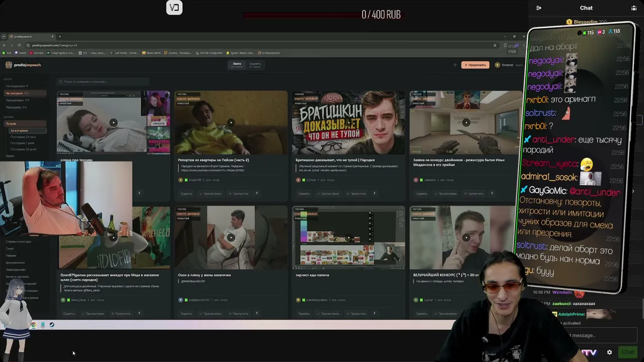This screenshot has height=362, width=644.
Task: Open the Twitch bookmark
Action: (x=21, y=53)
